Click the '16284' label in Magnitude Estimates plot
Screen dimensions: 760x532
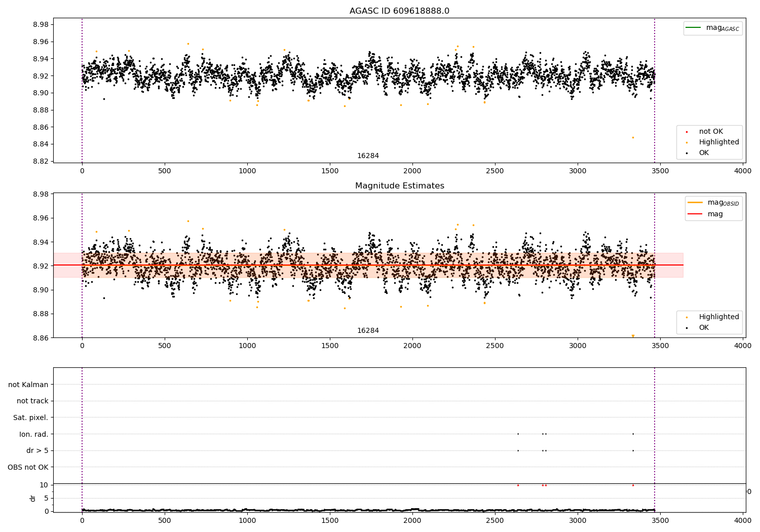click(368, 331)
